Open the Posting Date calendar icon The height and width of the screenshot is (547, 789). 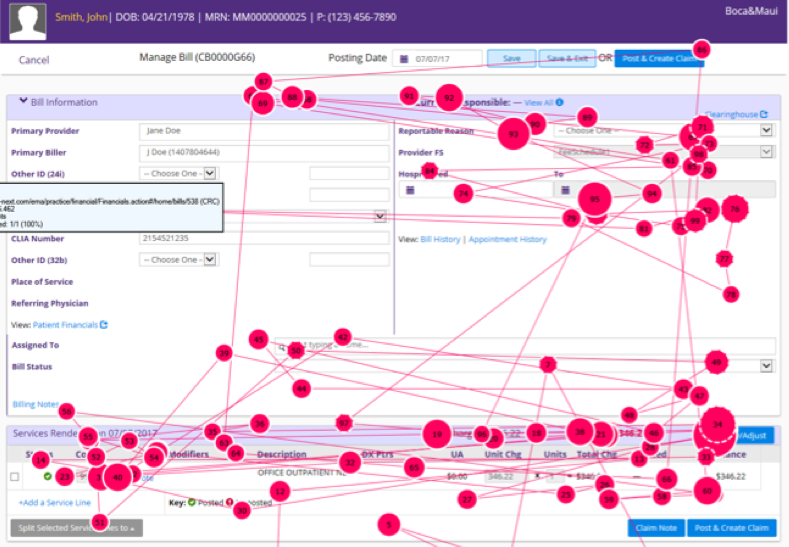click(404, 59)
